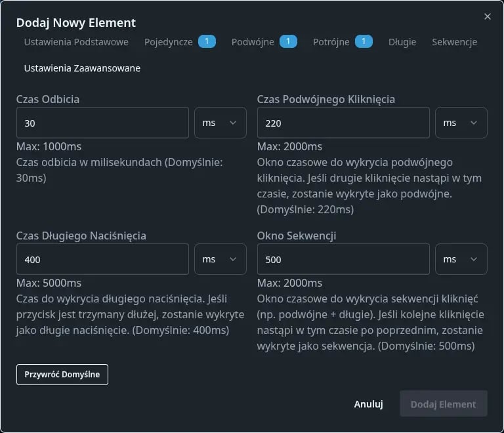Screen dimensions: 504x433
Task: Click the badge on Potrójne tab
Action: (364, 41)
